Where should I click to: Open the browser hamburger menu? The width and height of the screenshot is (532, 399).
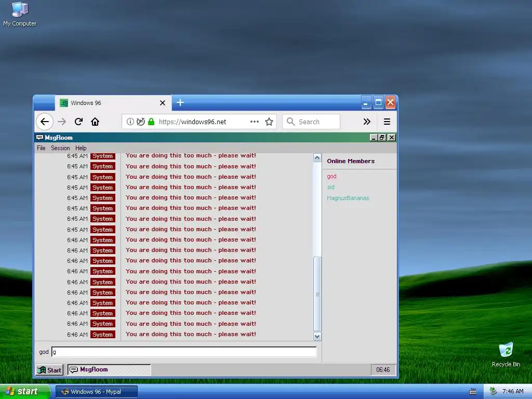387,122
